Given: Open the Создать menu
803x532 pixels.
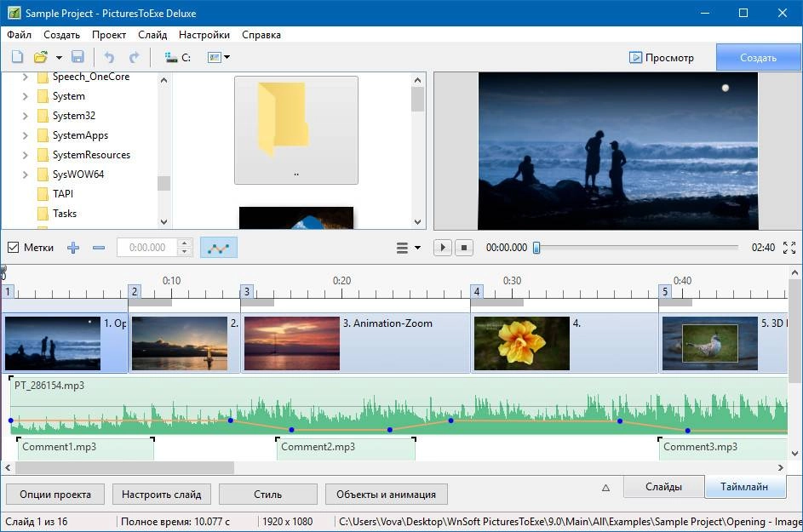Looking at the screenshot, I should pyautogui.click(x=61, y=35).
